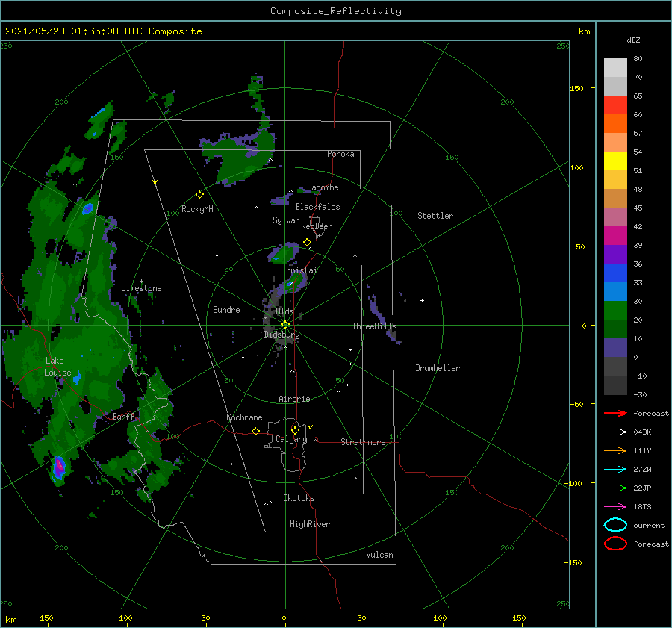Click the cyan current ellipse icon

[x=615, y=525]
